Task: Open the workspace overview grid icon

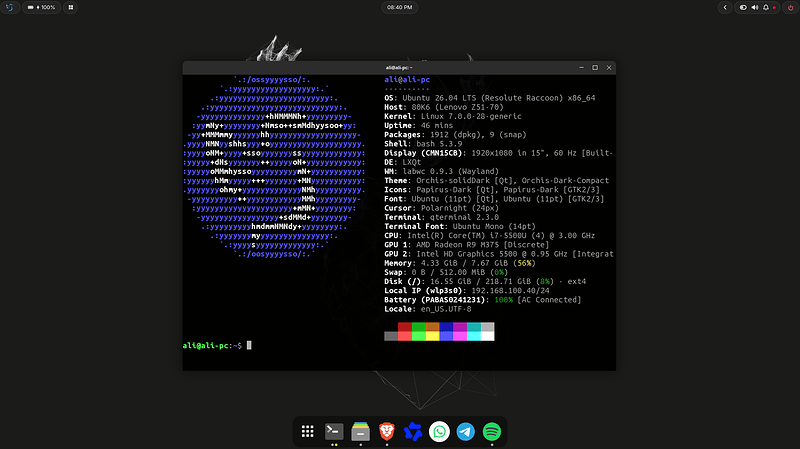Action: click(71, 8)
